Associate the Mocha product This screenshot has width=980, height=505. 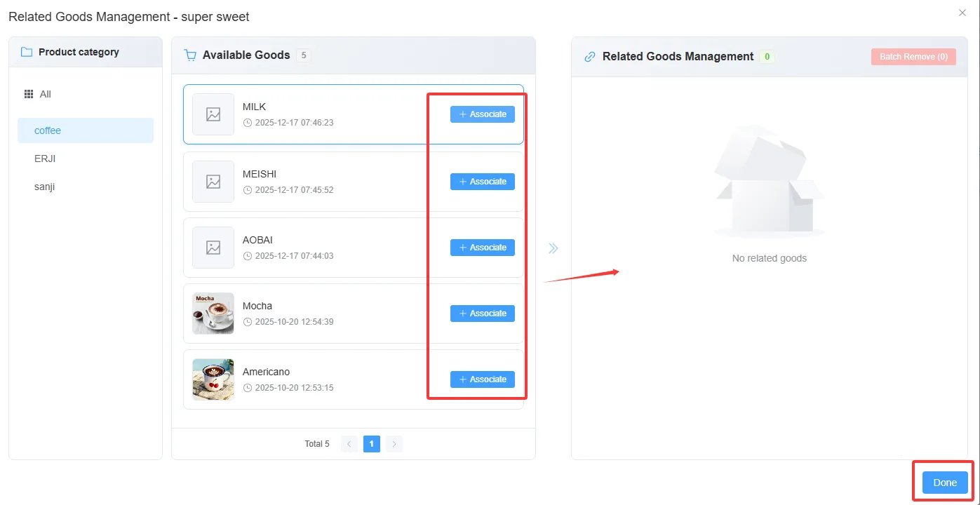point(483,314)
